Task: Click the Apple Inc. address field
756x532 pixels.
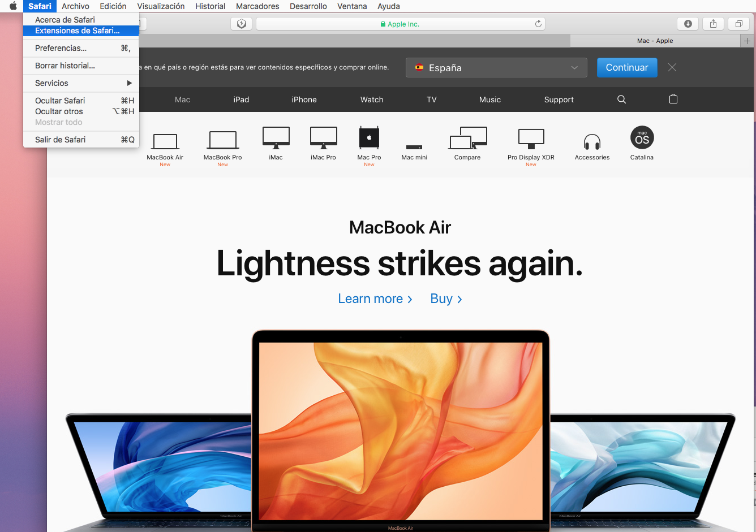Action: (x=400, y=24)
